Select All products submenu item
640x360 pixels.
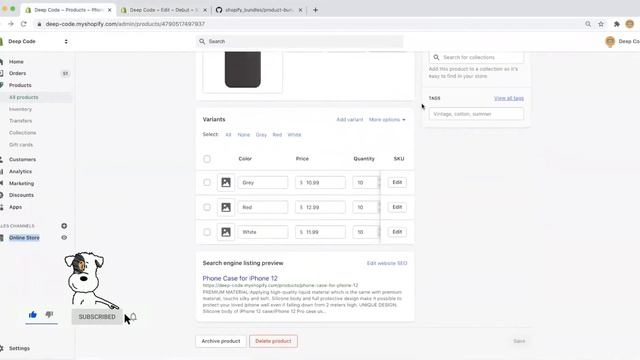pos(24,97)
